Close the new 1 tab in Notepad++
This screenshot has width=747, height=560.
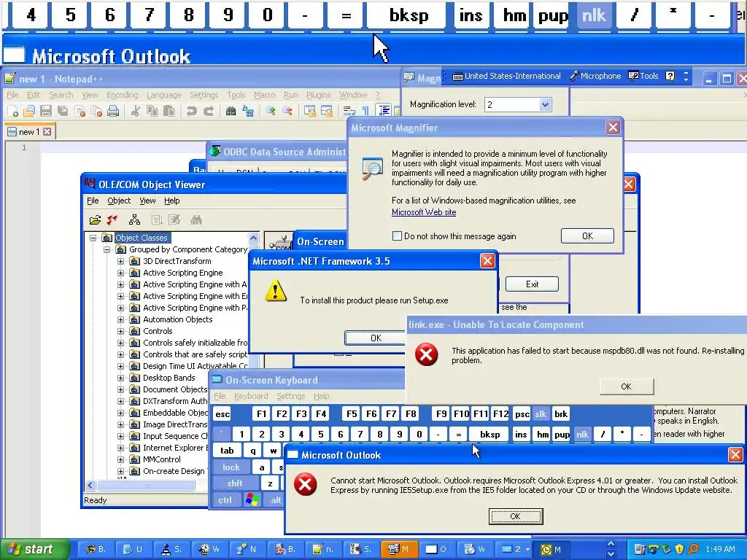pos(47,132)
